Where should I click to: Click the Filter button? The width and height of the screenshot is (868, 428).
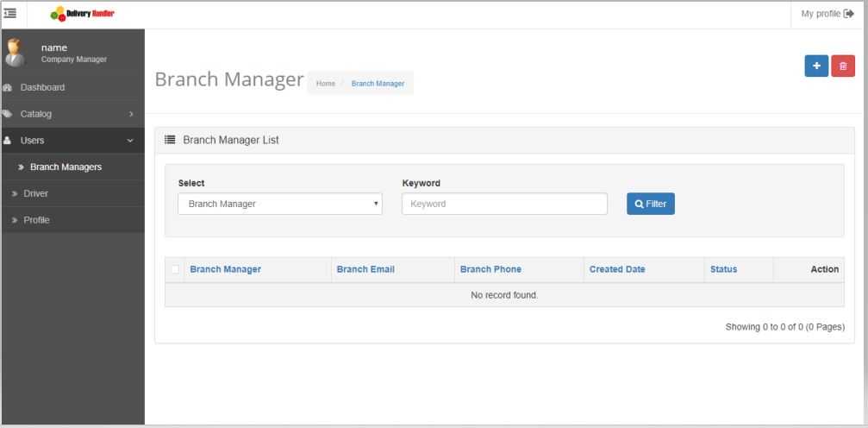pos(651,204)
